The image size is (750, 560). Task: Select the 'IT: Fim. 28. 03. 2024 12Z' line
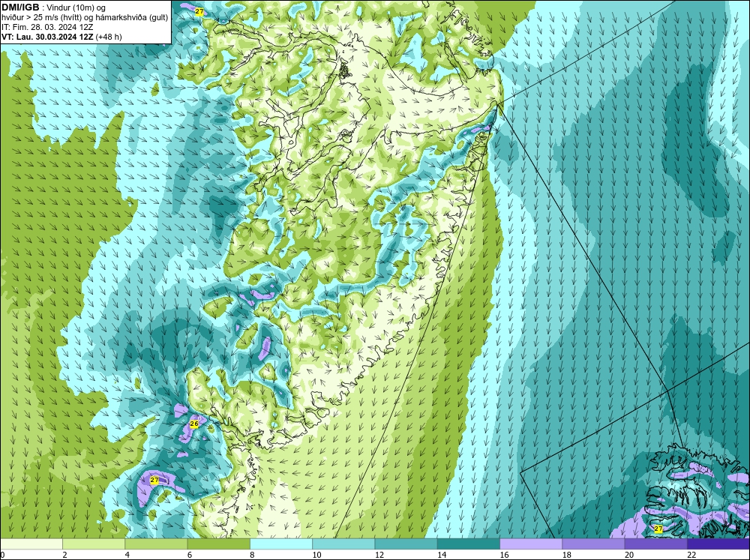coord(47,27)
